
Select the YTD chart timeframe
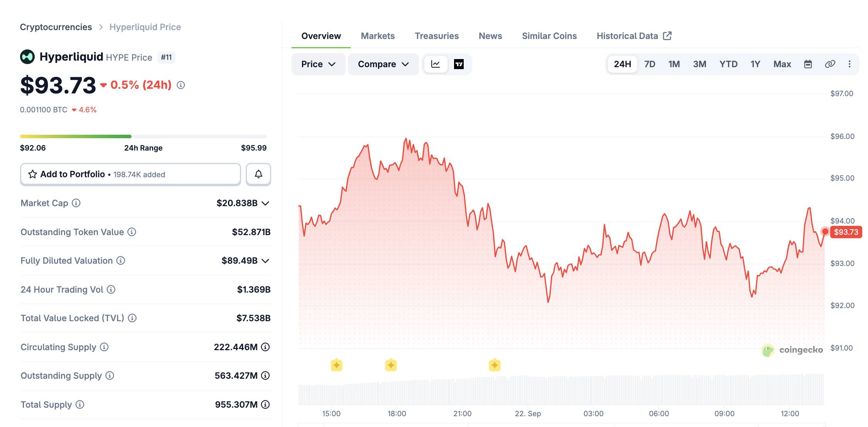[728, 64]
